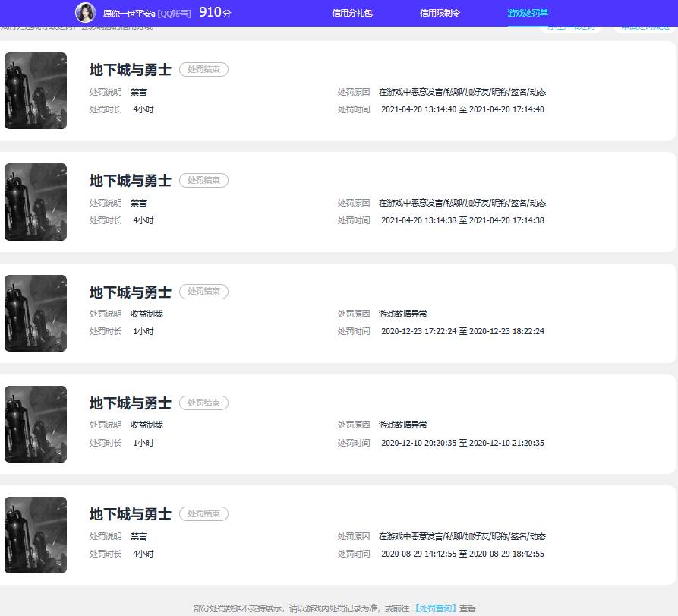678x616 pixels.
Task: Click game thumbnail for 2020-12-23 penalty
Action: [x=36, y=313]
